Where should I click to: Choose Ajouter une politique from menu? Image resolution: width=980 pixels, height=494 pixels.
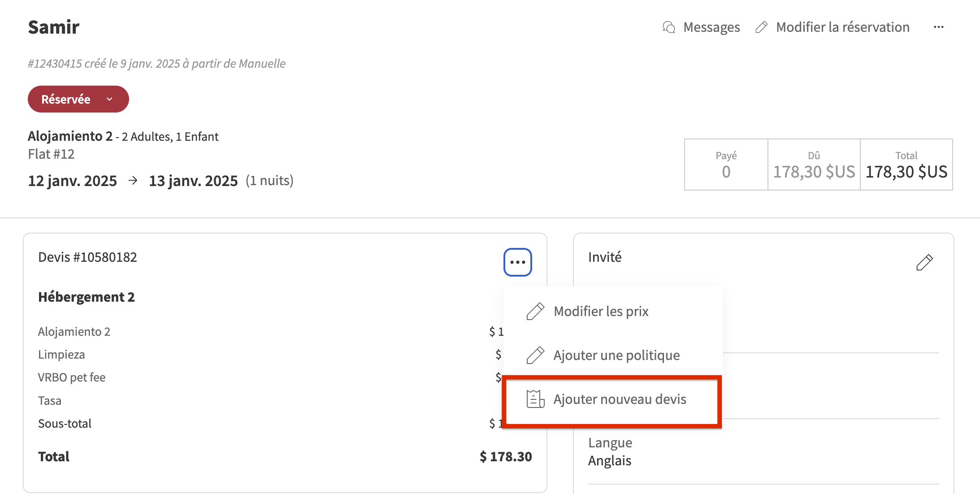(616, 355)
